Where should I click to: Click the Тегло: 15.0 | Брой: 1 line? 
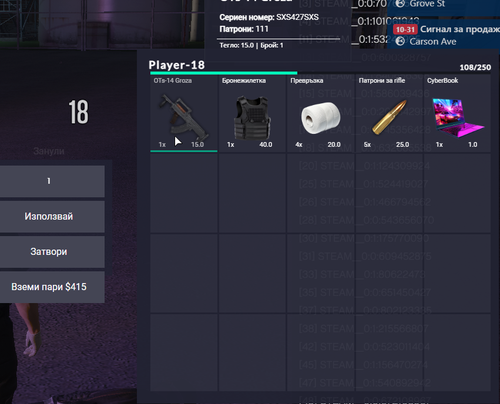click(x=251, y=45)
